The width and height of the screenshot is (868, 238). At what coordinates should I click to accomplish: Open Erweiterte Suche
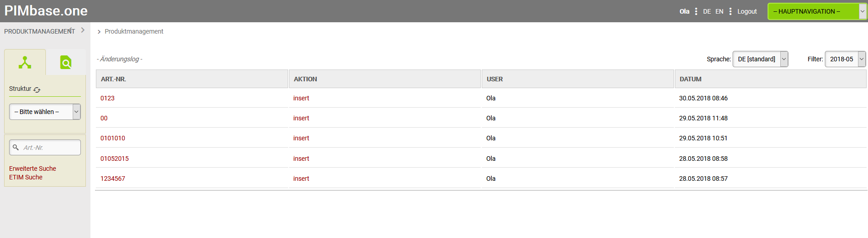tap(33, 169)
